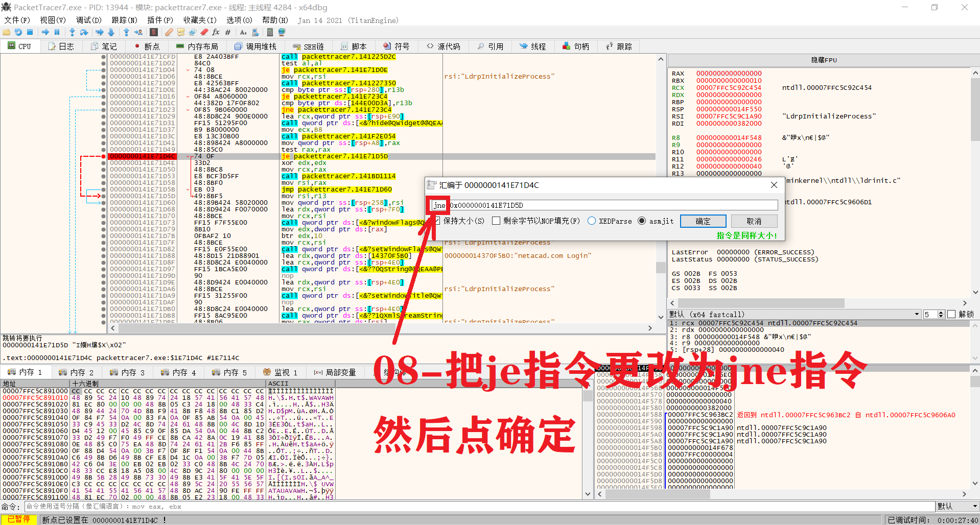Screen dimensions: 980x525
Task: Click the fx function analysis icon
Action: coord(216,32)
